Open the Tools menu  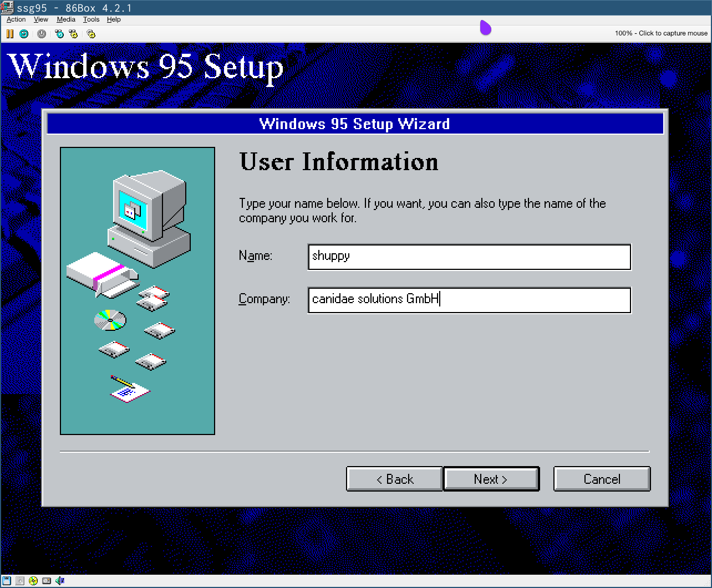tap(91, 19)
